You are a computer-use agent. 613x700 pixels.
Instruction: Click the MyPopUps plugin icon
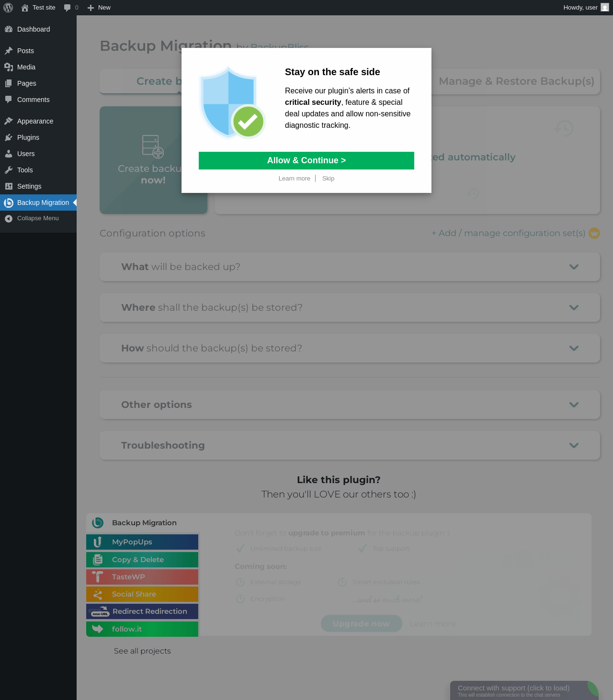click(x=98, y=542)
